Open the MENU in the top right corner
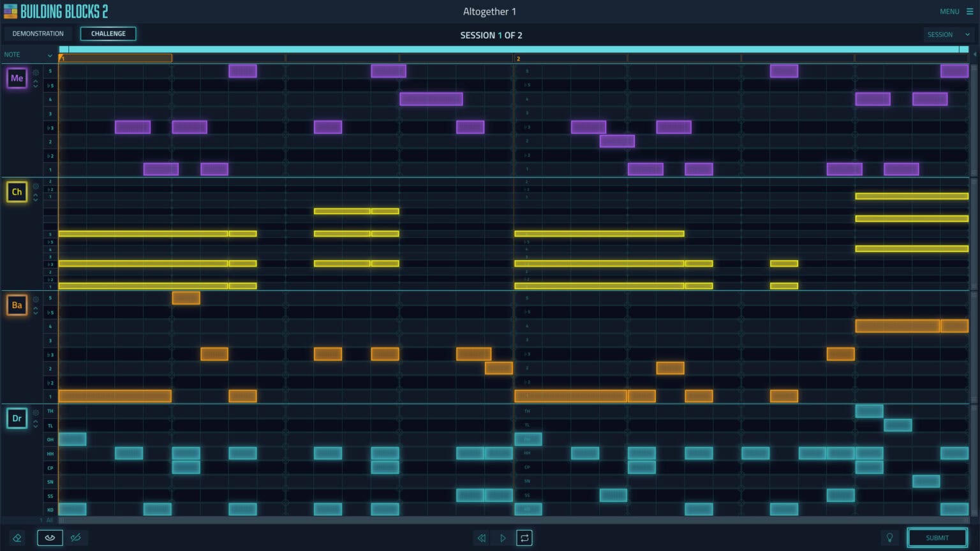 point(955,11)
